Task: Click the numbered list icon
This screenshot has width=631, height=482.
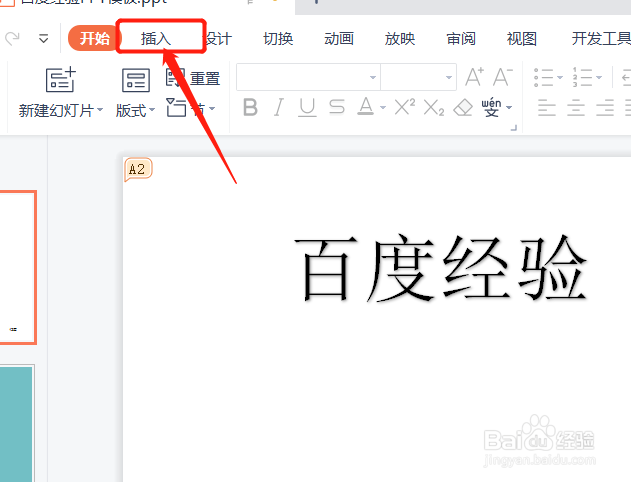Action: [x=582, y=77]
